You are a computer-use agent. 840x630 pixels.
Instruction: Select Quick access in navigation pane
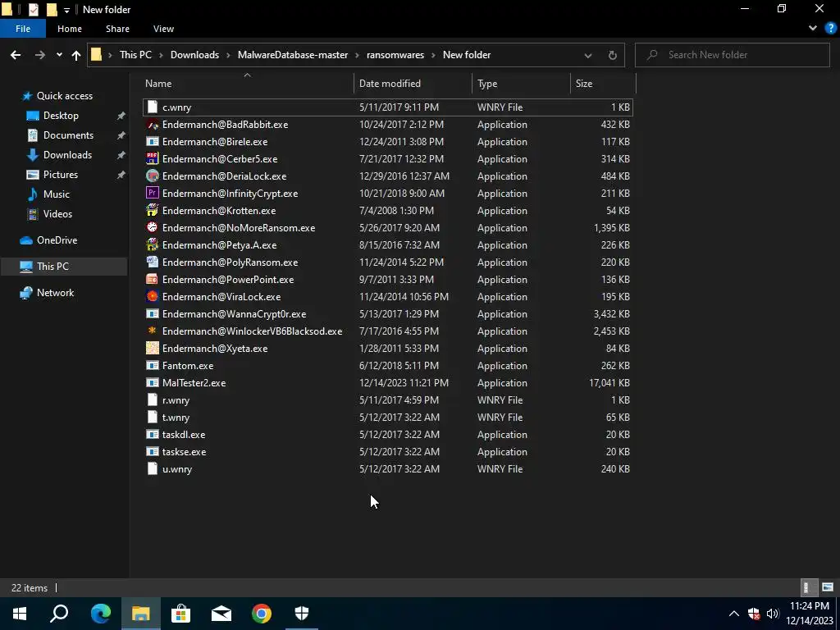[64, 95]
